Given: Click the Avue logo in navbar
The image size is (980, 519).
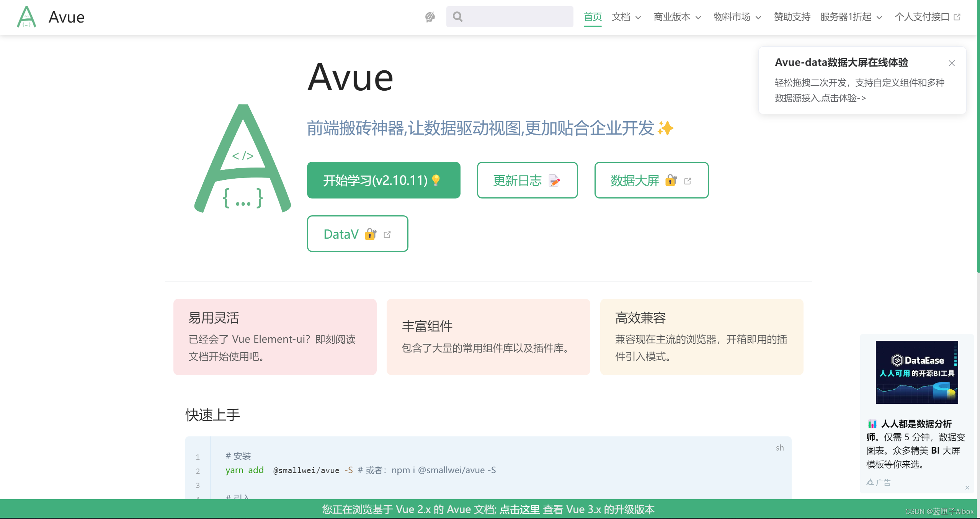Looking at the screenshot, I should 26,17.
